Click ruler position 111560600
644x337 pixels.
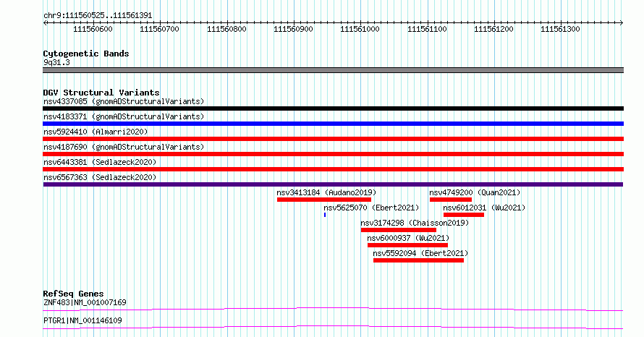tap(93, 29)
